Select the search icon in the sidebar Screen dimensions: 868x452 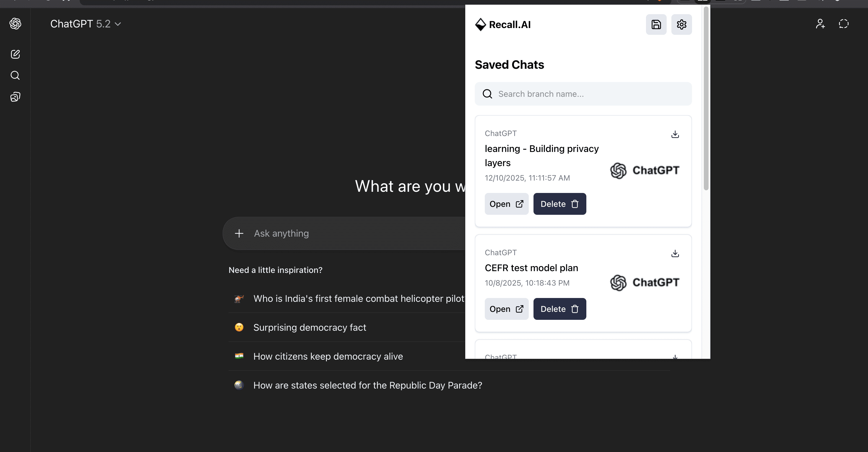(15, 76)
